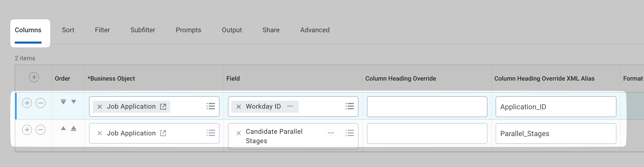Add a row after the Workday ID row
The width and height of the screenshot is (644, 167).
(27, 103)
